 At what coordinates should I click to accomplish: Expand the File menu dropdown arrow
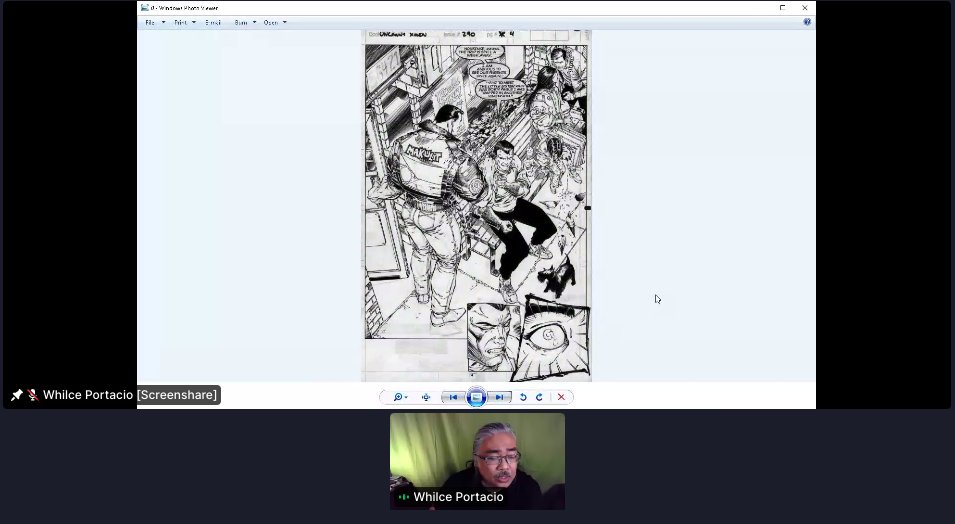tap(163, 23)
